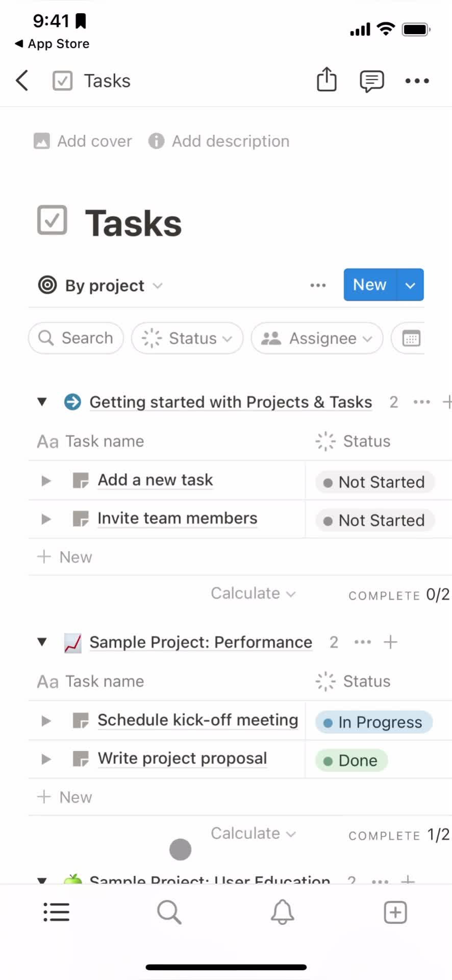452x980 pixels.
Task: Tap App Store to return to the App Store
Action: pos(51,44)
